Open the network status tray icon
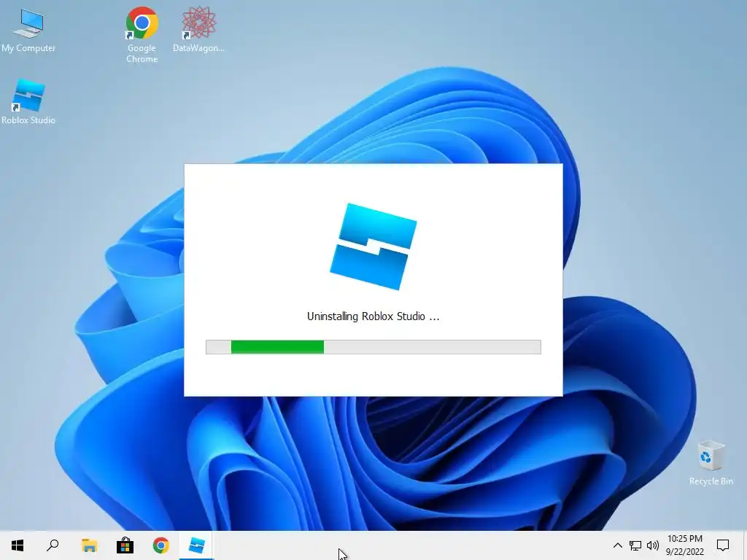 (635, 545)
